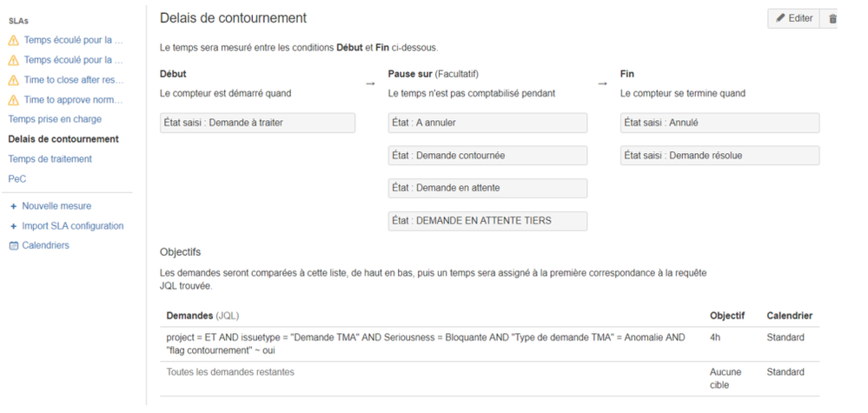The height and width of the screenshot is (413, 868).
Task: Select the 'État : DEMANDE EN ATTENTE TIERS' condition
Action: pos(487,221)
